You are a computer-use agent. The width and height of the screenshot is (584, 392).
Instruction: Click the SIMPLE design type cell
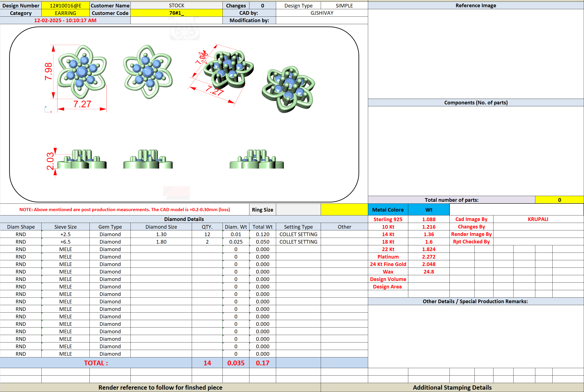pyautogui.click(x=344, y=6)
